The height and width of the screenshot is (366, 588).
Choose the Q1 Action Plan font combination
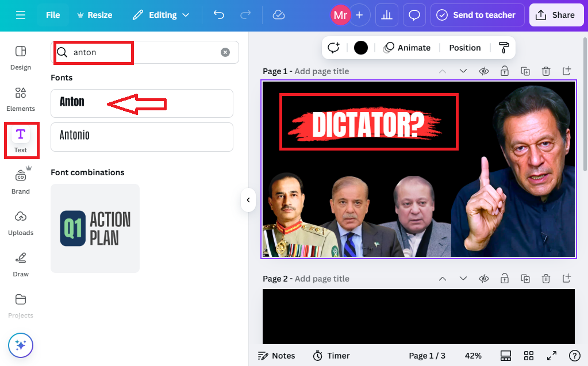(95, 228)
